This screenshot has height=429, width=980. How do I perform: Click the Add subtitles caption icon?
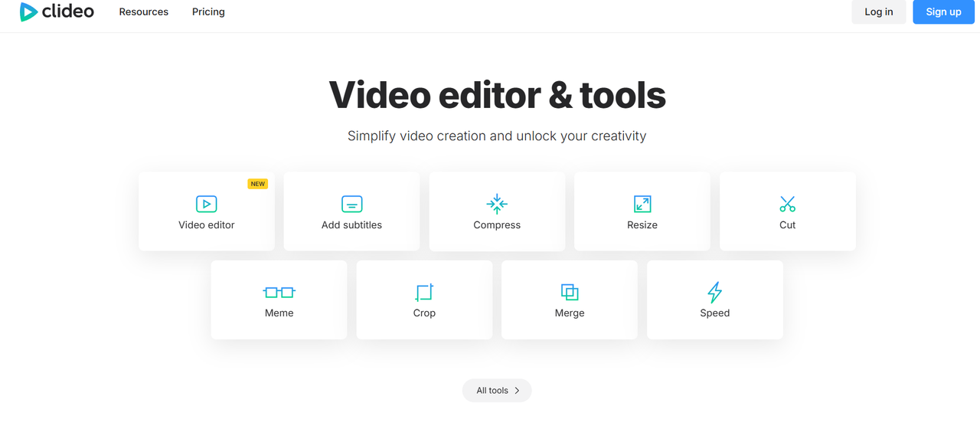(x=351, y=204)
